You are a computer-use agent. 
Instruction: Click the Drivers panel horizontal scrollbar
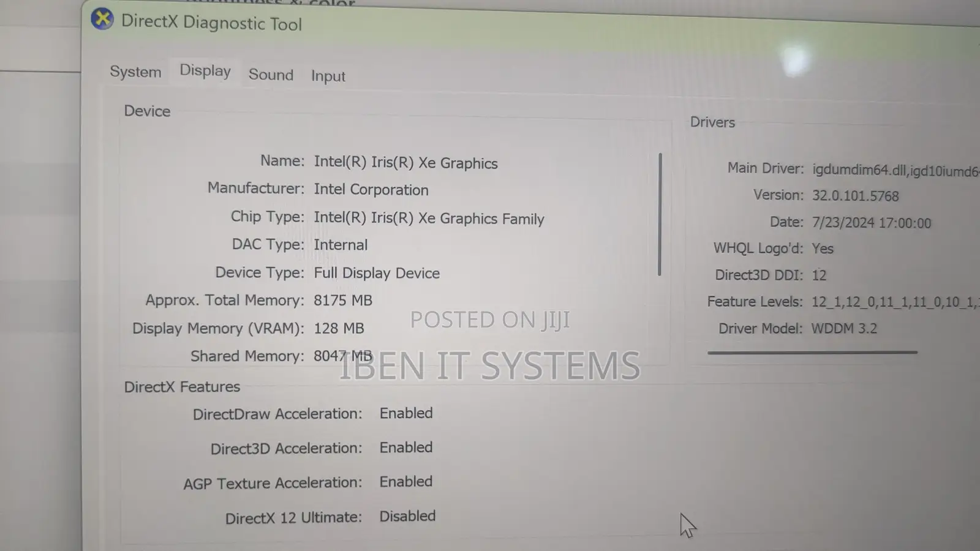click(x=812, y=352)
